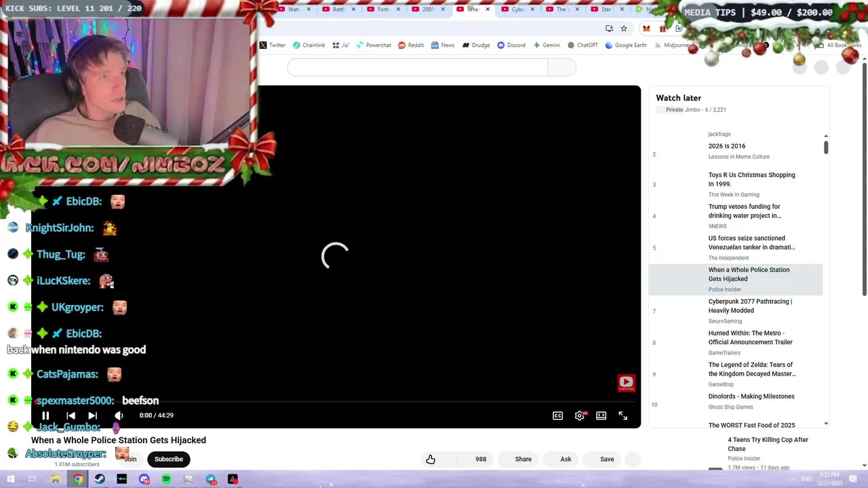The width and height of the screenshot is (868, 488).
Task: Play 'Toys R Us Christmas Shopping' playlist video
Action: click(752, 180)
